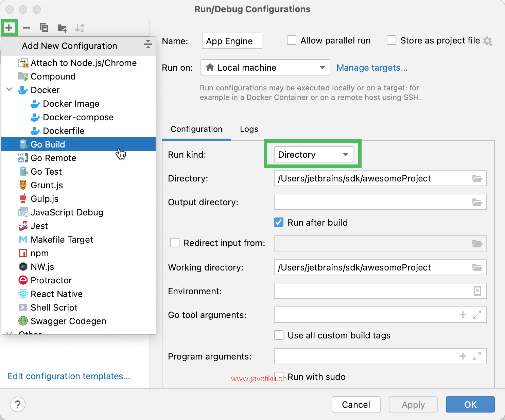Select Go Build in the configuration list
505x420 pixels.
click(79, 144)
